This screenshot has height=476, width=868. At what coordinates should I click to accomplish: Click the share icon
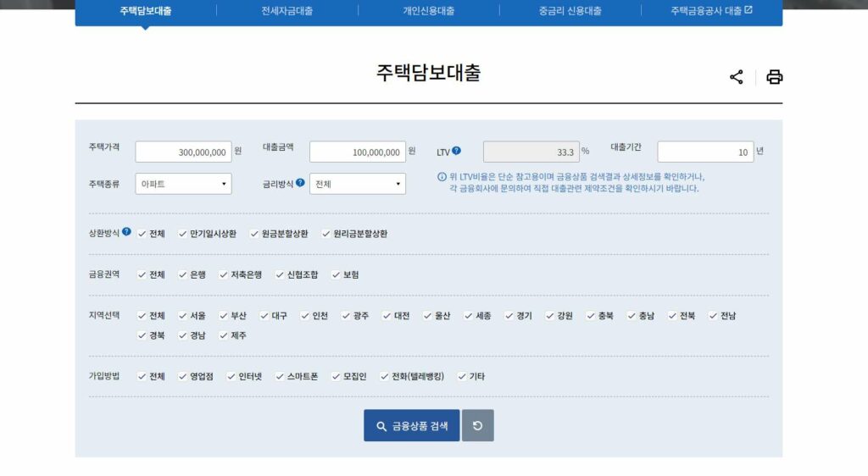[x=736, y=77]
